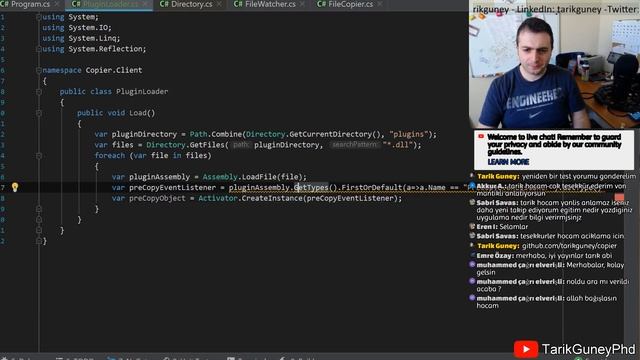
Task: Click the "plugins" string literal
Action: [x=408, y=134]
